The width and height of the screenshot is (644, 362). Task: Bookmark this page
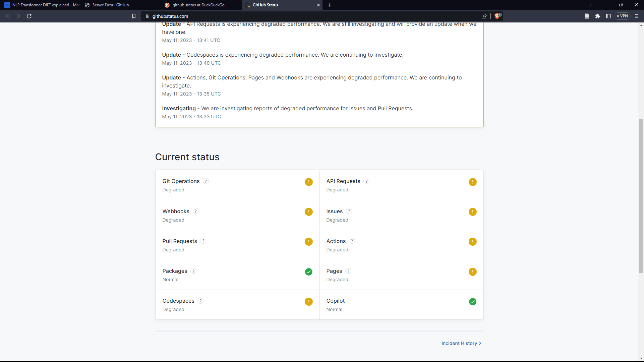(x=134, y=16)
